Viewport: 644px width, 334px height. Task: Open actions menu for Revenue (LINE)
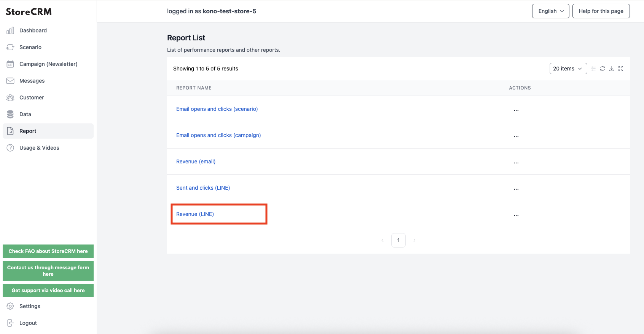click(x=516, y=215)
